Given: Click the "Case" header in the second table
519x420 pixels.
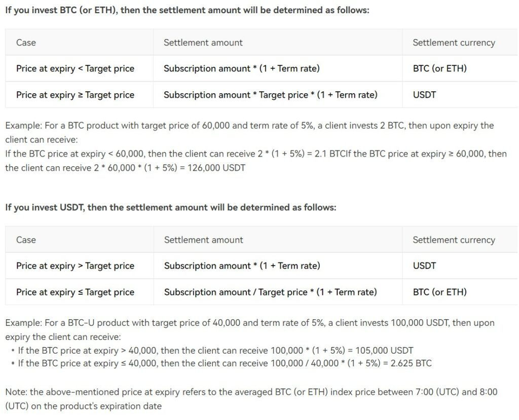Looking at the screenshot, I should [x=26, y=240].
